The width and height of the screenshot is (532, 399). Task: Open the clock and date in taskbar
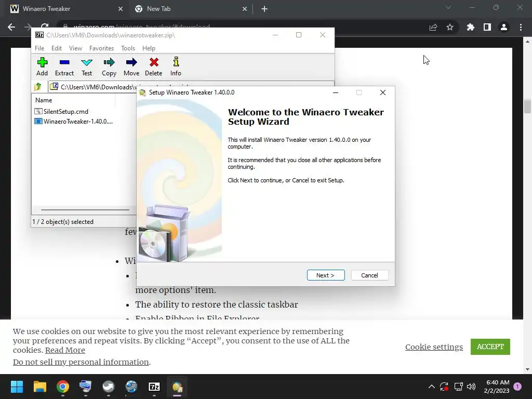click(497, 387)
